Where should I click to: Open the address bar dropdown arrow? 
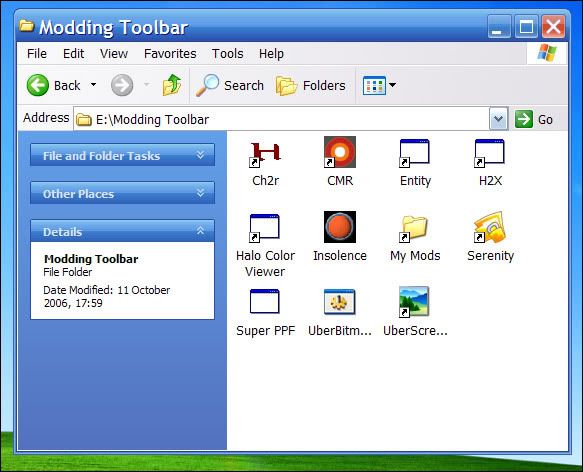coord(498,119)
